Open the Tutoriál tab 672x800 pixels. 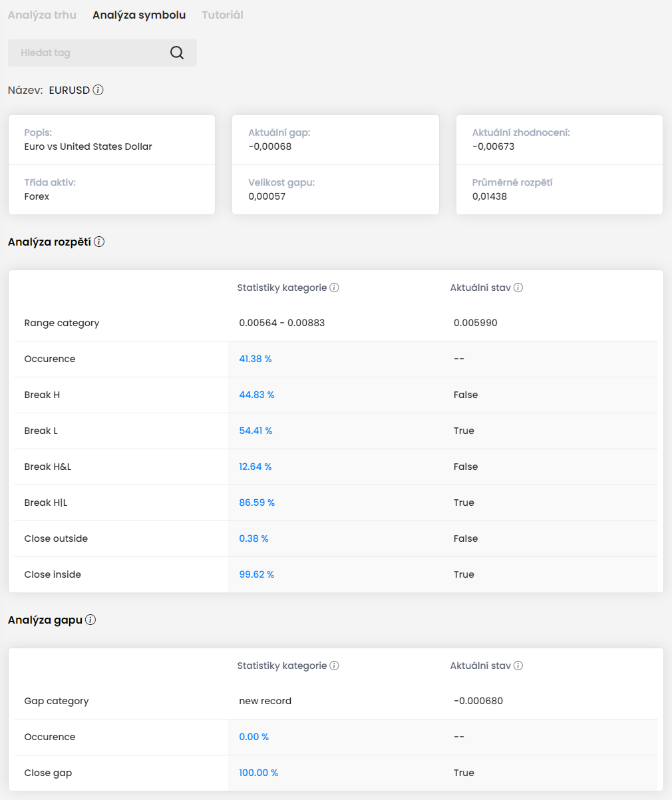[x=222, y=15]
